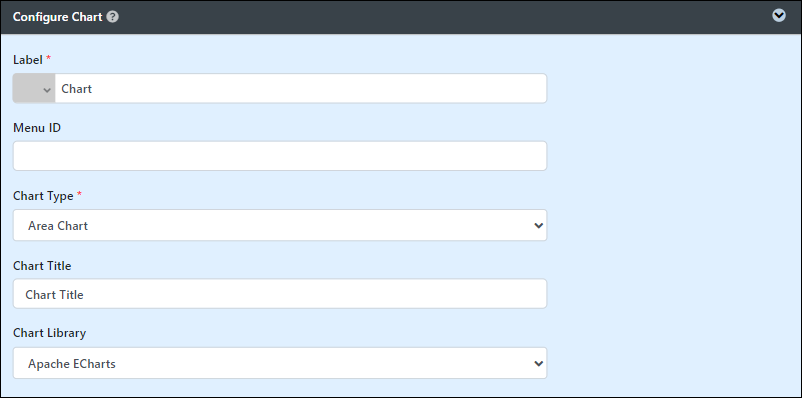802x398 pixels.
Task: Open the help icon beside Configure Chart
Action: [113, 17]
